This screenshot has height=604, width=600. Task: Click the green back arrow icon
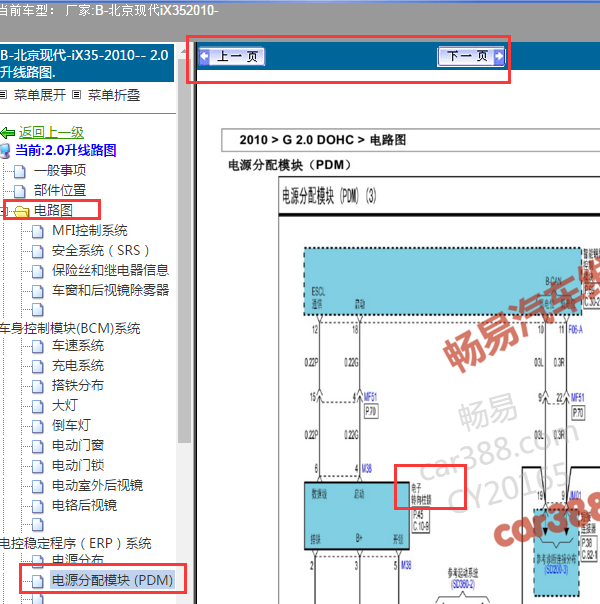tap(8, 133)
